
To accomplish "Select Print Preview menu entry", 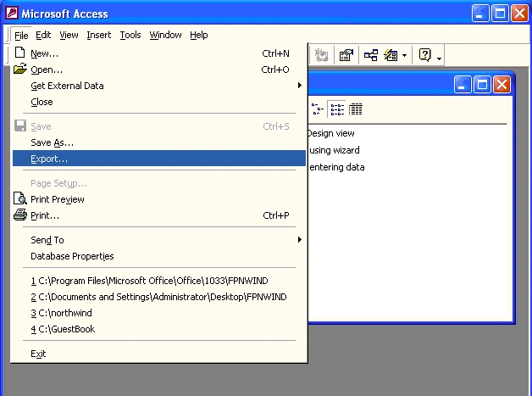I will point(159,199).
